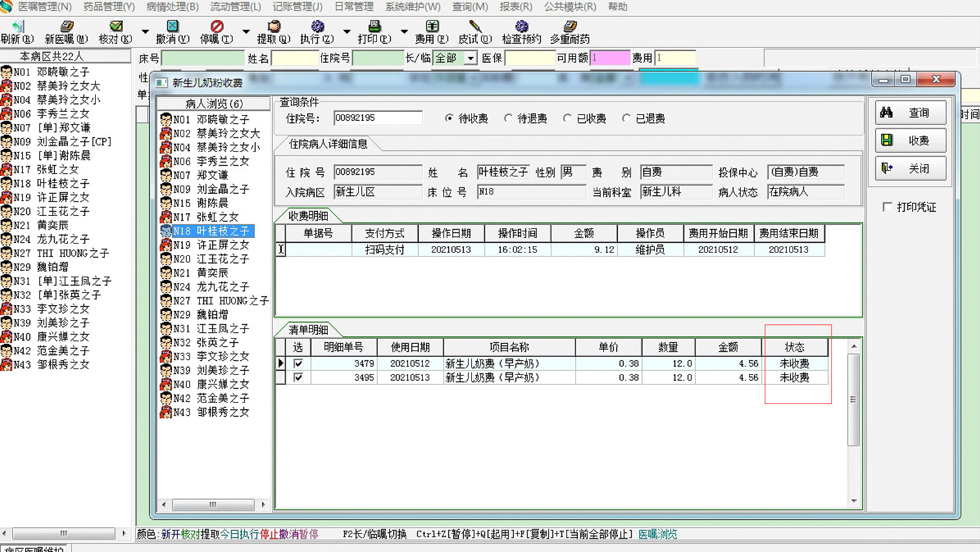Open the 药品管理 menu
Viewport: 980px width, 552px height.
[x=109, y=6]
